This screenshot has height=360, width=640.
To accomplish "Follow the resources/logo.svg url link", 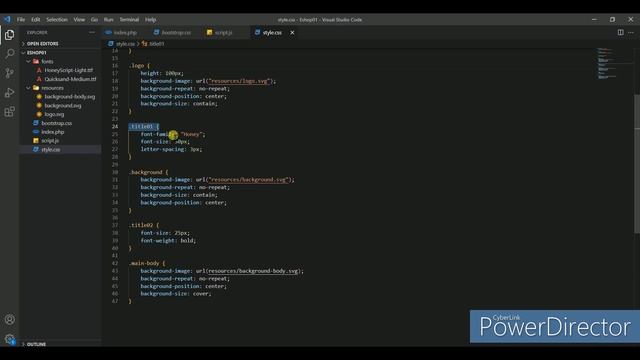I will point(238,81).
